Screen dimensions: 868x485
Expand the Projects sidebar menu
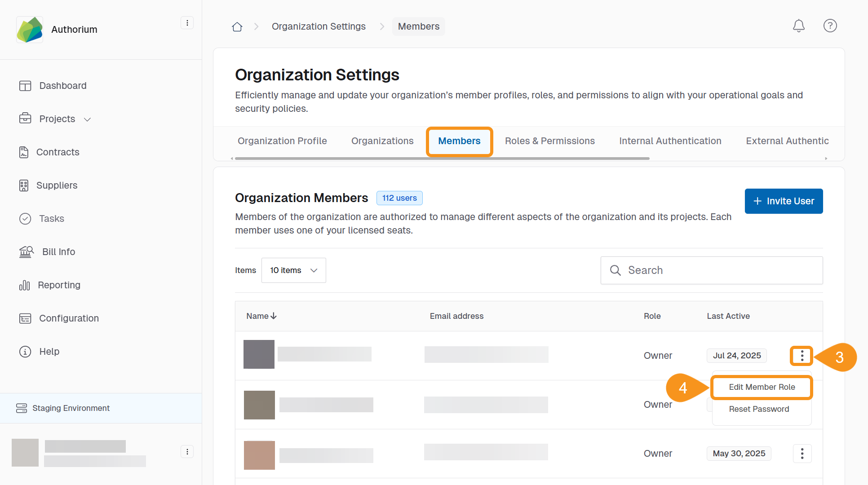[87, 119]
